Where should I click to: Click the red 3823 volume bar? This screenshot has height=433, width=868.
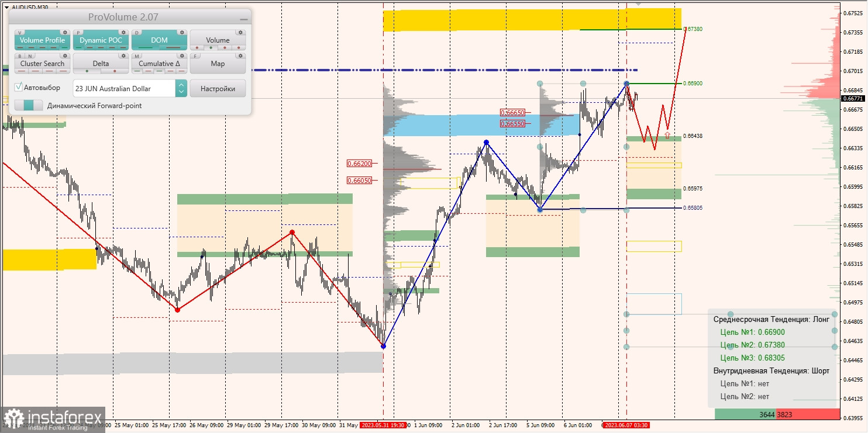pos(808,414)
